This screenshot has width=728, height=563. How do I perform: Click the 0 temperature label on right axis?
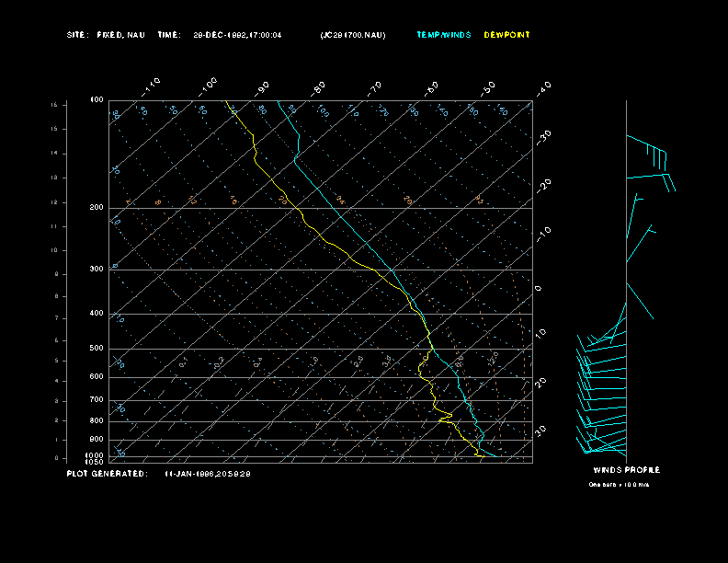click(x=540, y=289)
